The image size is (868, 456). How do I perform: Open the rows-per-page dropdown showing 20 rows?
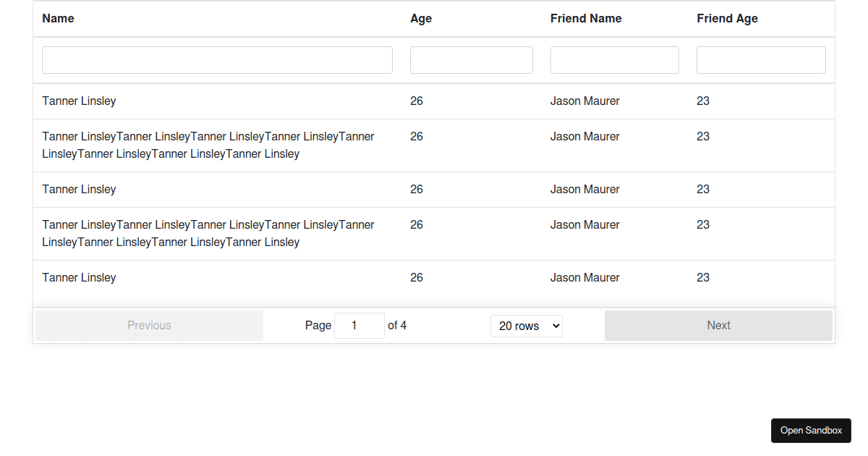pos(527,326)
